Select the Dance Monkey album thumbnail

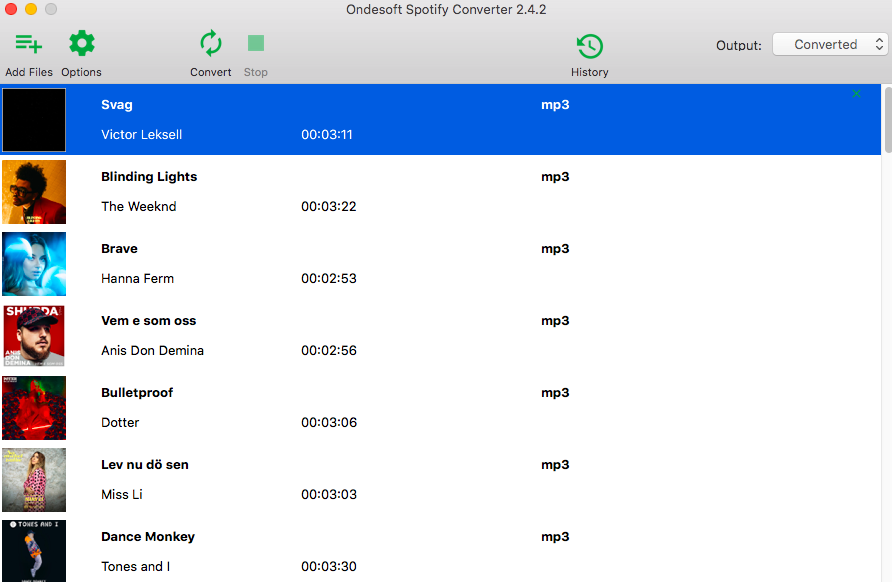coord(34,551)
